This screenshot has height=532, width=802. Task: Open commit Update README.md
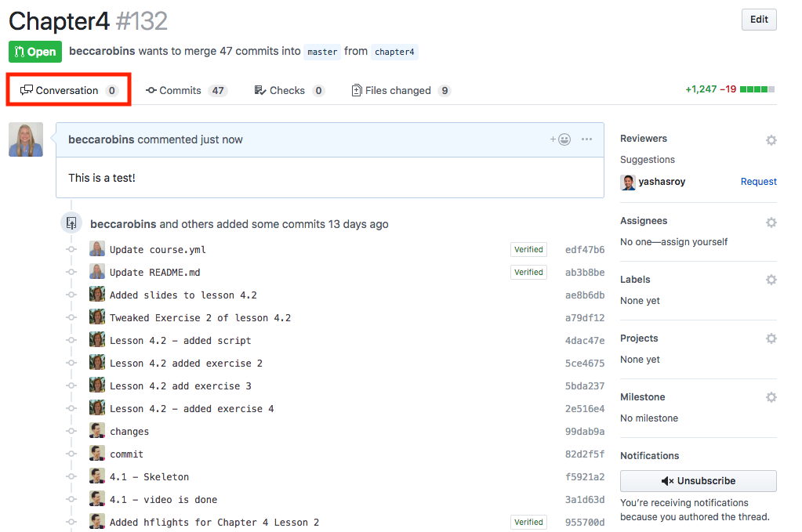point(155,273)
